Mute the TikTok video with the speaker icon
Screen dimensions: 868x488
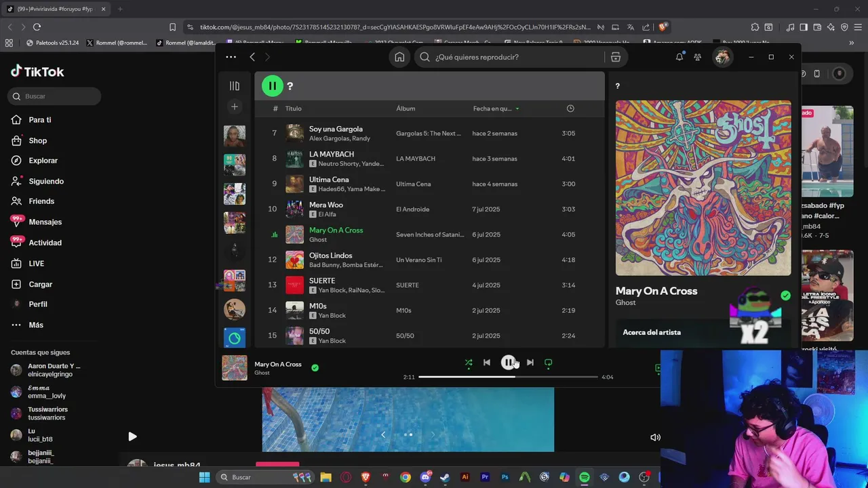coord(655,437)
